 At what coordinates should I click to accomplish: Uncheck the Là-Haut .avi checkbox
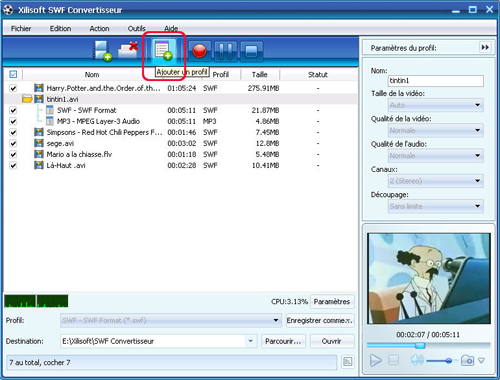tap(13, 165)
